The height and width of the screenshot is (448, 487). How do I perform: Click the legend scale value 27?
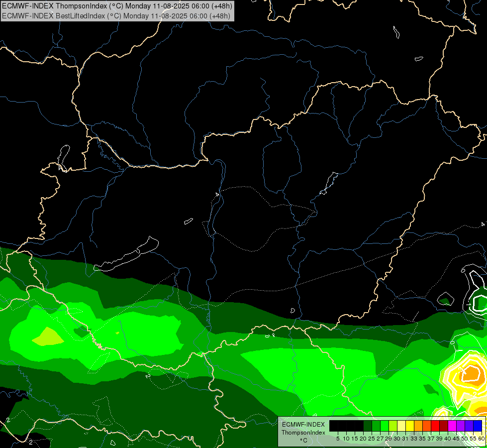tap(380, 439)
